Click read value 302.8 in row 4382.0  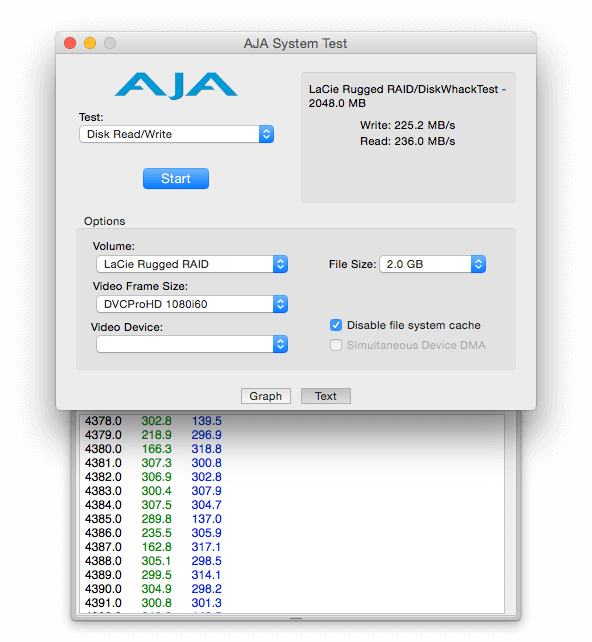pos(207,477)
